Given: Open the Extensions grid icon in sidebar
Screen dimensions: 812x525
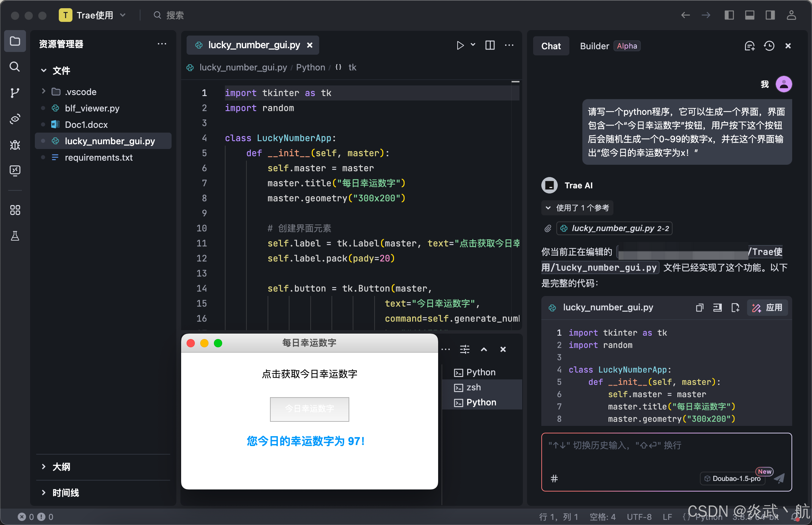Looking at the screenshot, I should click(15, 210).
